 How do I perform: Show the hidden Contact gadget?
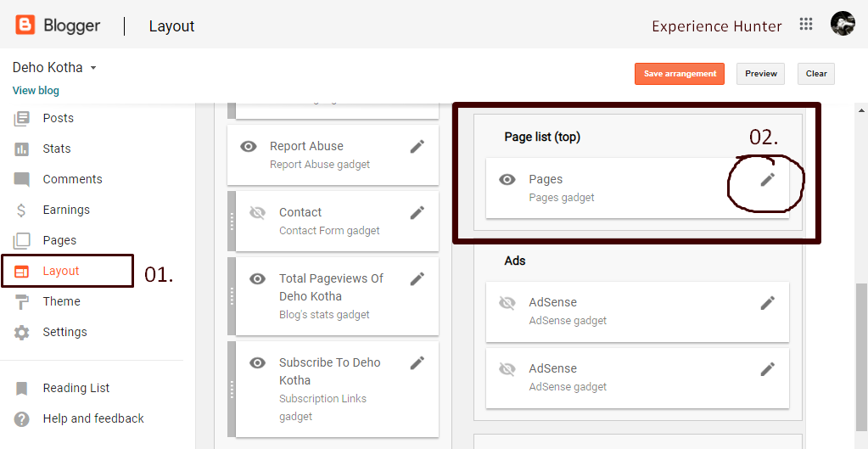257,212
